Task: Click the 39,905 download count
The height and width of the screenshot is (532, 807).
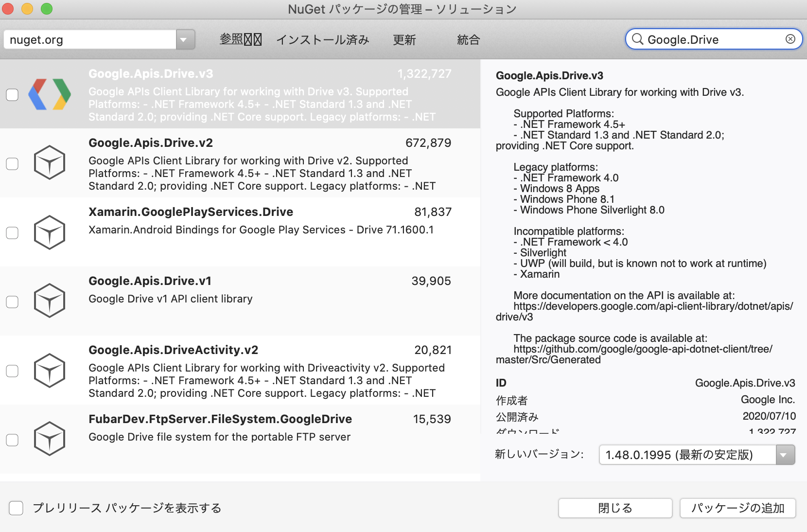Action: point(431,281)
